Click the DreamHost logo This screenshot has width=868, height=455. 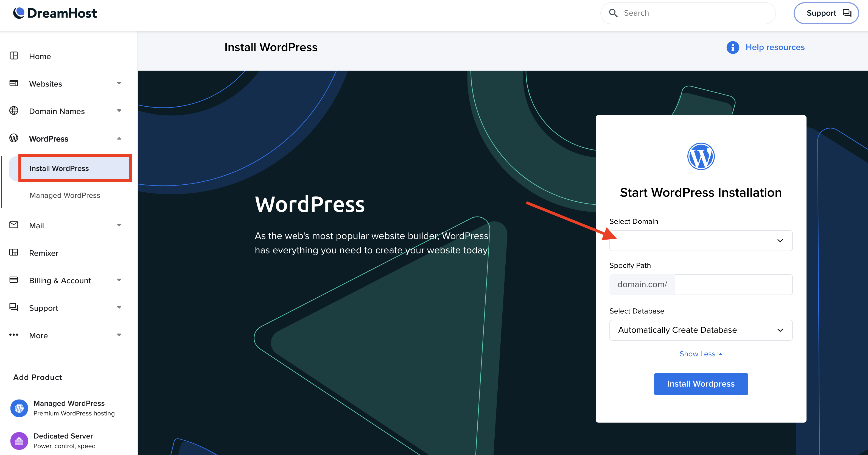[55, 13]
